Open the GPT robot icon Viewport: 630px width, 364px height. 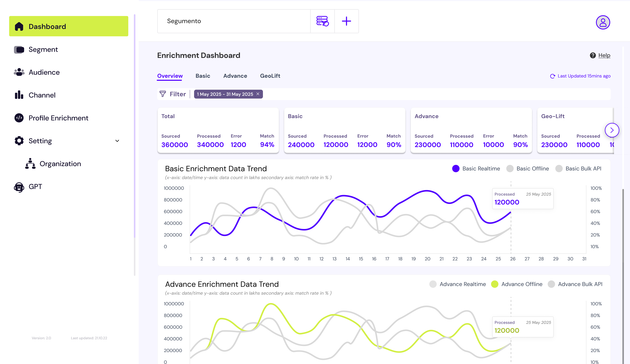point(19,187)
